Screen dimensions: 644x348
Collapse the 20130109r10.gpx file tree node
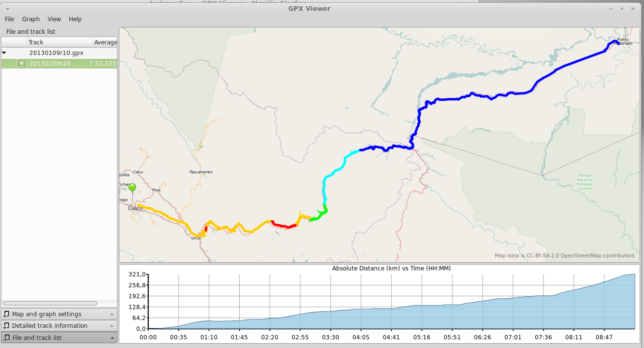click(4, 53)
